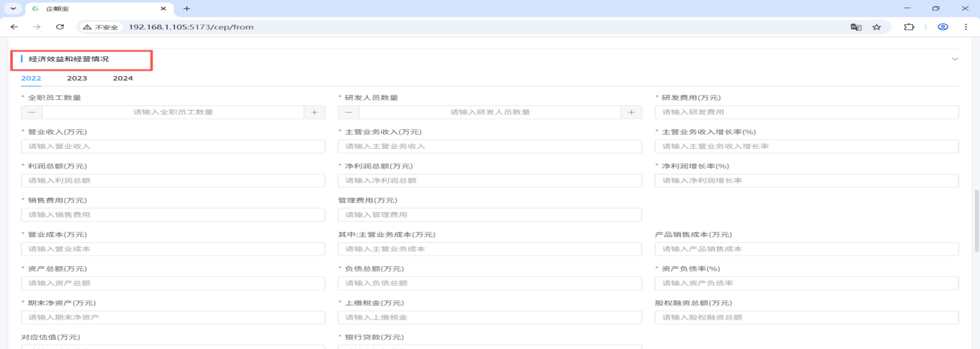Click the 营业收入 input field
Viewport: 980px width, 349px height.
[173, 147]
